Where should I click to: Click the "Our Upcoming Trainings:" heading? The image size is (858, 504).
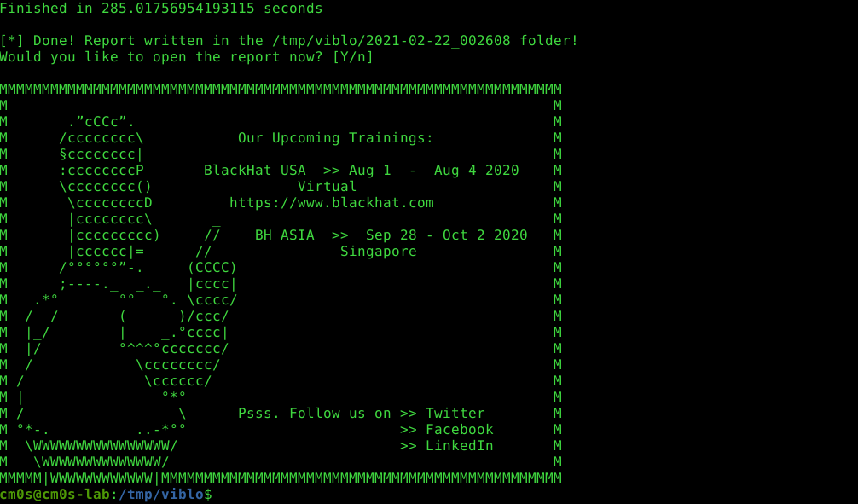335,138
